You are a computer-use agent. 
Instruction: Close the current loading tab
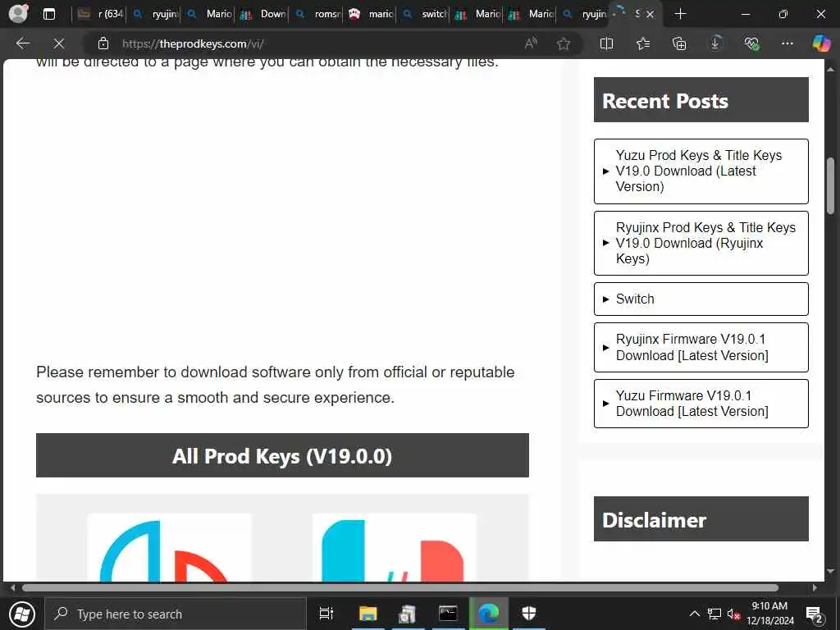[650, 15]
